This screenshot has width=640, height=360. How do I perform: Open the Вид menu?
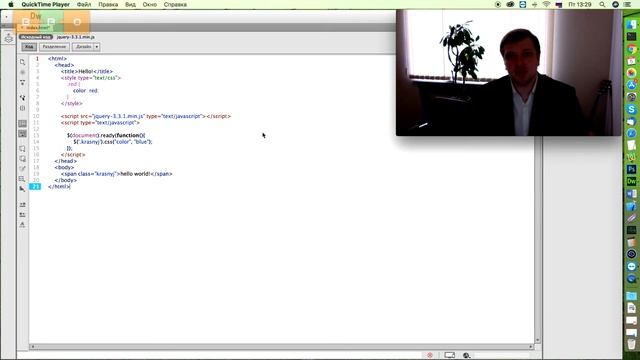pyautogui.click(x=130, y=4)
